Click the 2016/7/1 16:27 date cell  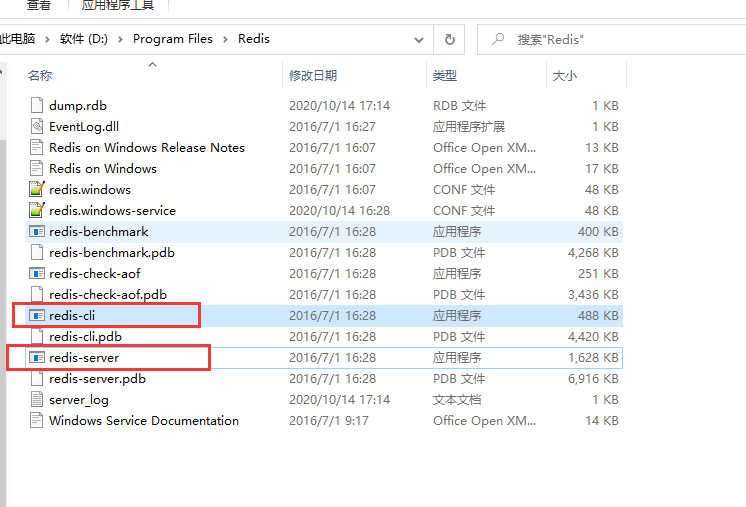[332, 127]
